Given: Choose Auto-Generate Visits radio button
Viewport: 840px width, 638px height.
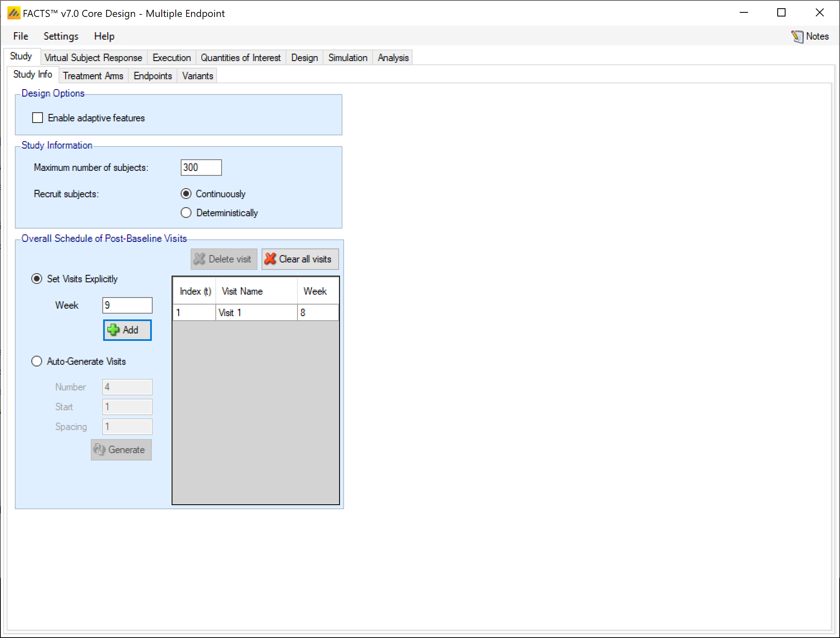Looking at the screenshot, I should (x=37, y=362).
